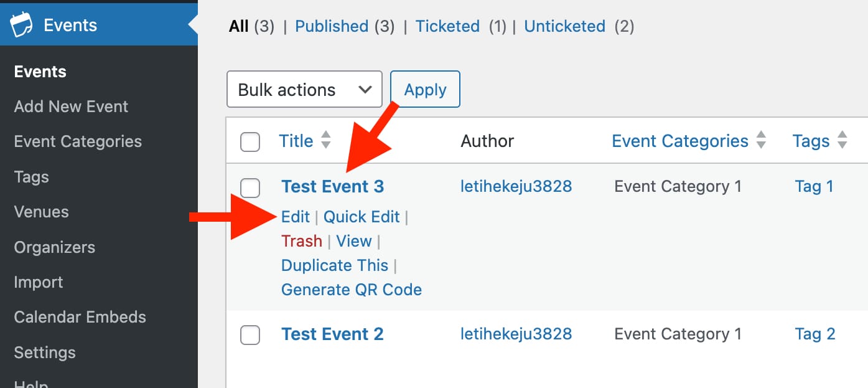Open Calendar Embeds menu item
Screen dimensions: 868x388
(x=80, y=317)
